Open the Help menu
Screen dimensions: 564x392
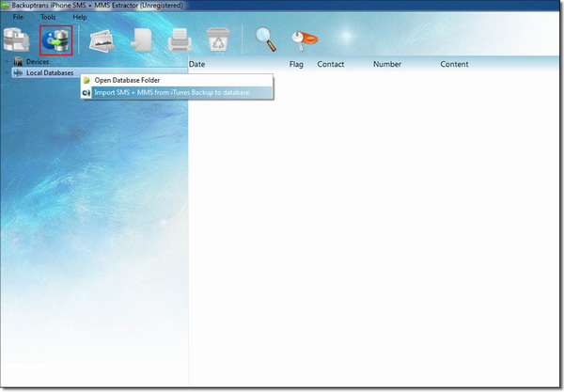click(80, 17)
